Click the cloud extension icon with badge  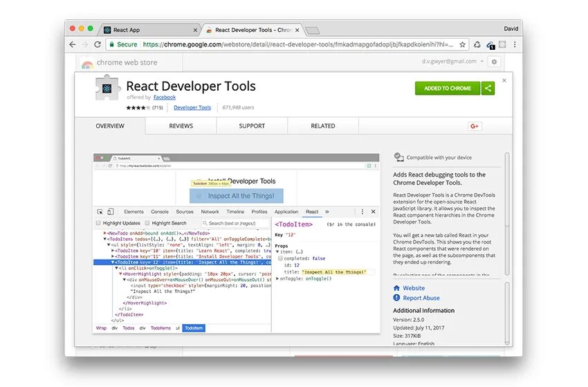click(490, 45)
